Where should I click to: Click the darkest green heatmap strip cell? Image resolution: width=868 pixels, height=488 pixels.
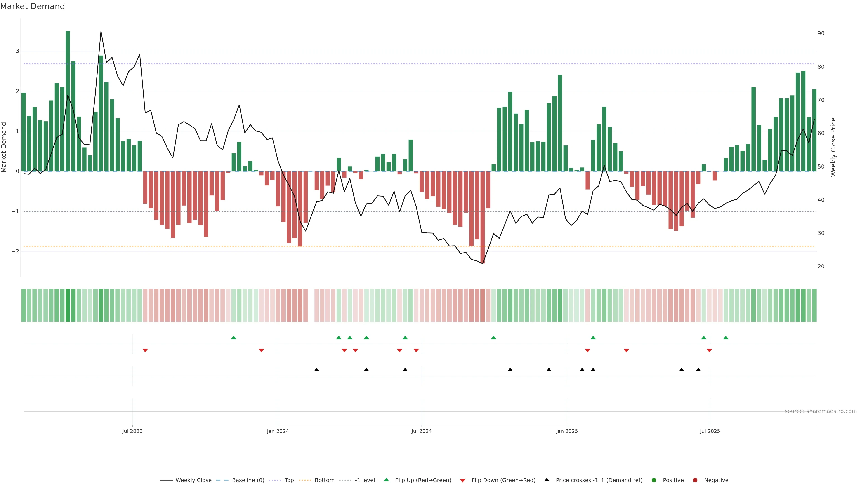point(68,305)
